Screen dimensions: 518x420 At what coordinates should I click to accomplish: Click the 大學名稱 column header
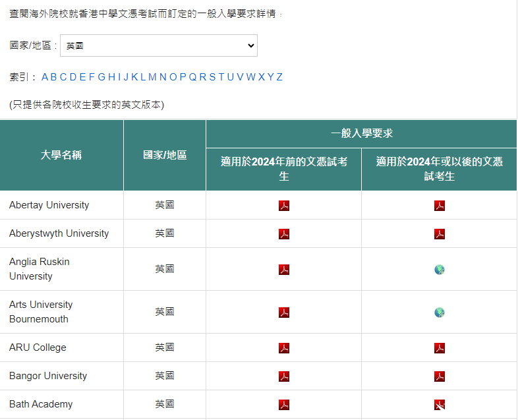61,156
